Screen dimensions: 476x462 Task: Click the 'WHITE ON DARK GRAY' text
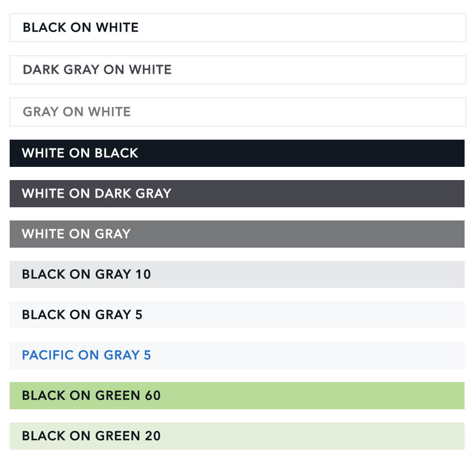coord(97,194)
